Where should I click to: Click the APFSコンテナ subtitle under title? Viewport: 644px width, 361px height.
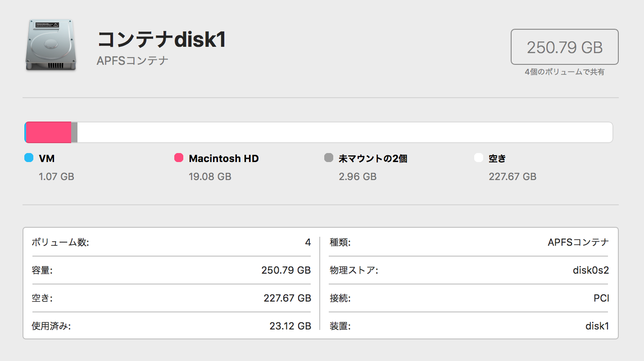pyautogui.click(x=132, y=61)
